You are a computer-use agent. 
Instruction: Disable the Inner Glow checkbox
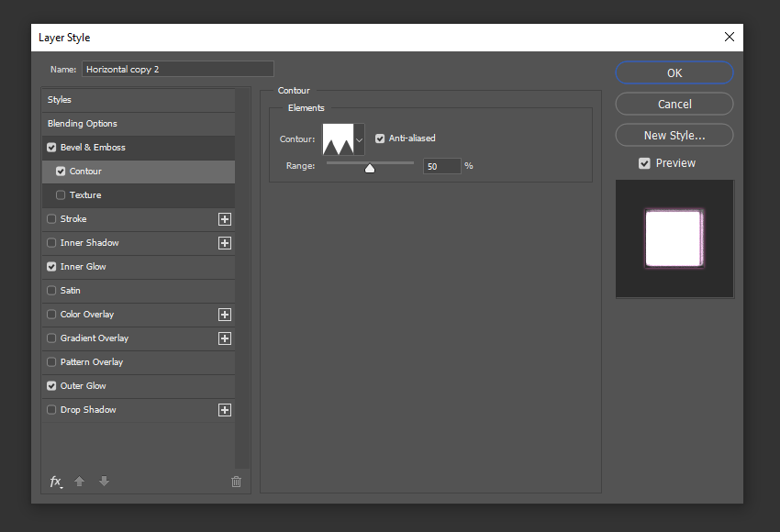51,267
